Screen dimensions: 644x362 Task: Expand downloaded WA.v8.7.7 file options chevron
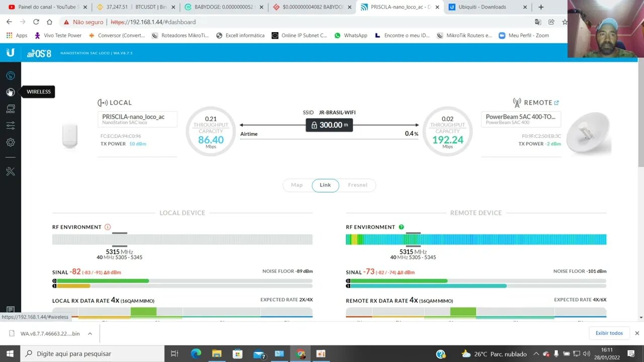coord(90,333)
